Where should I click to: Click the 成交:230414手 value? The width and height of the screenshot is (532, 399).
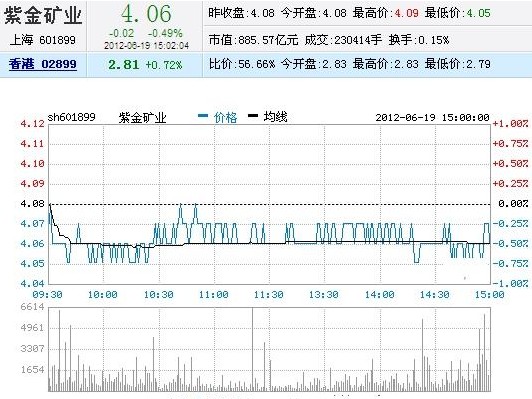(x=343, y=40)
